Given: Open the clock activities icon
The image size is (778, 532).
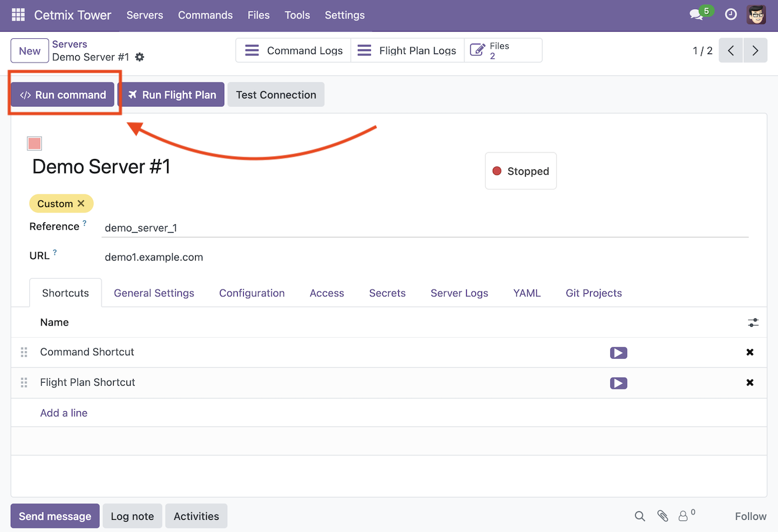Looking at the screenshot, I should (731, 15).
